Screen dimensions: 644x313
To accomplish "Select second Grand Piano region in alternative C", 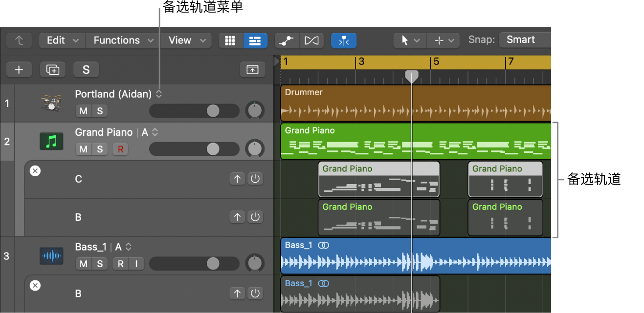I will pos(506,179).
